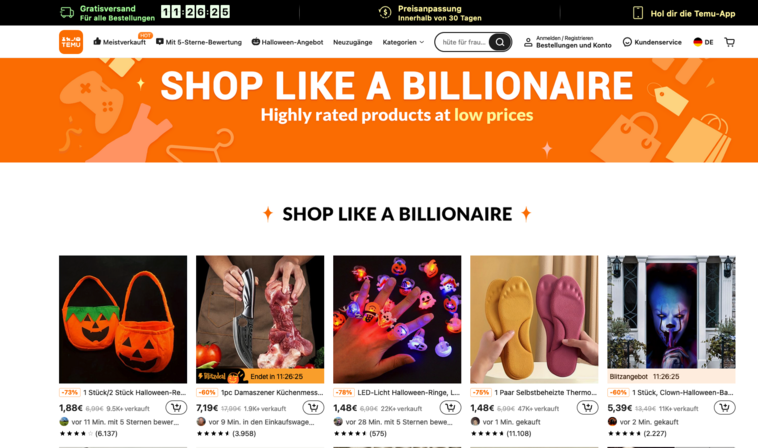Click the Temu app phone icon

tap(638, 13)
